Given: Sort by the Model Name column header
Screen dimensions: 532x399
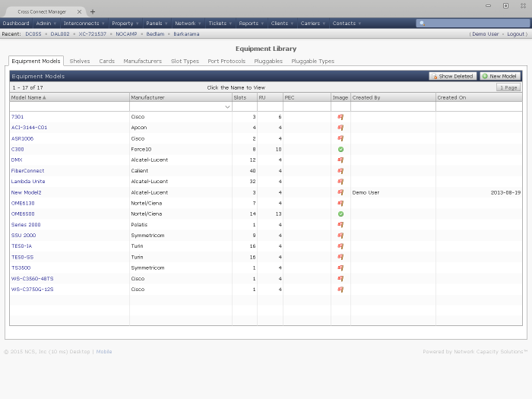Looking at the screenshot, I should pos(27,97).
